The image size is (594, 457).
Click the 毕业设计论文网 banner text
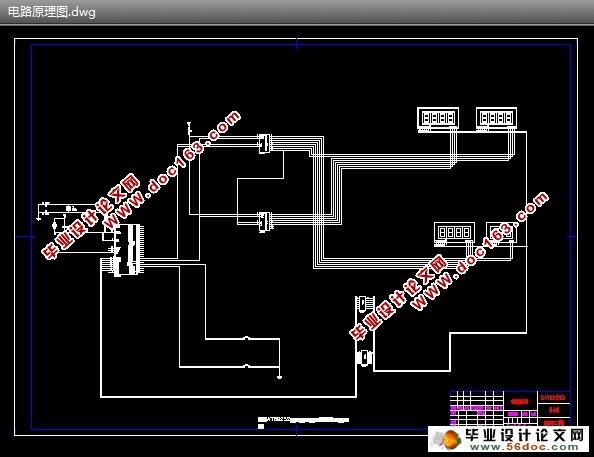525,435
